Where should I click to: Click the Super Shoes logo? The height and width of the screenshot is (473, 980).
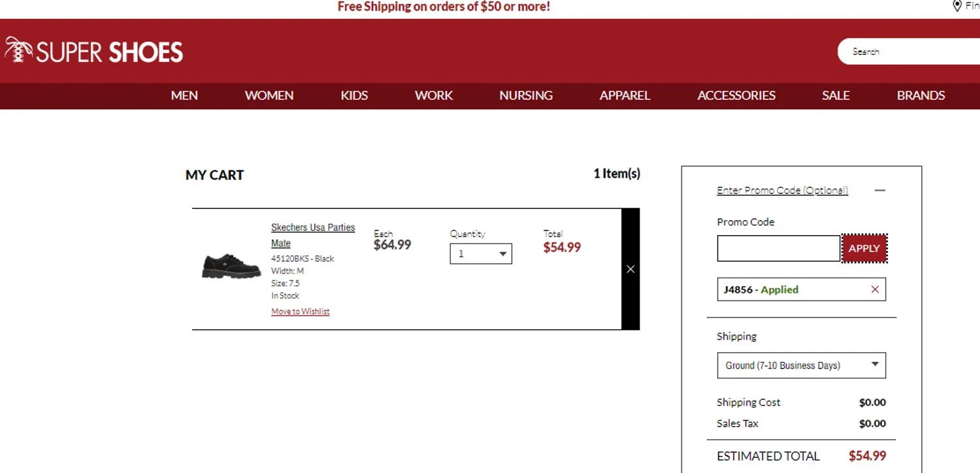pyautogui.click(x=94, y=51)
